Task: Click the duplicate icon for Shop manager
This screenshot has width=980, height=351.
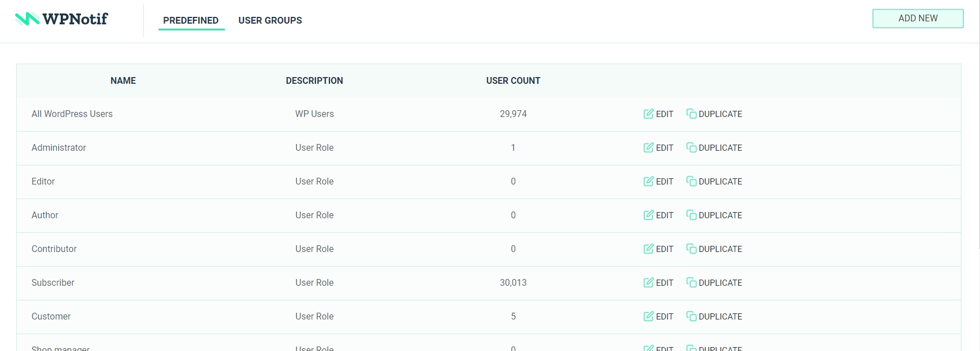Action: point(691,348)
